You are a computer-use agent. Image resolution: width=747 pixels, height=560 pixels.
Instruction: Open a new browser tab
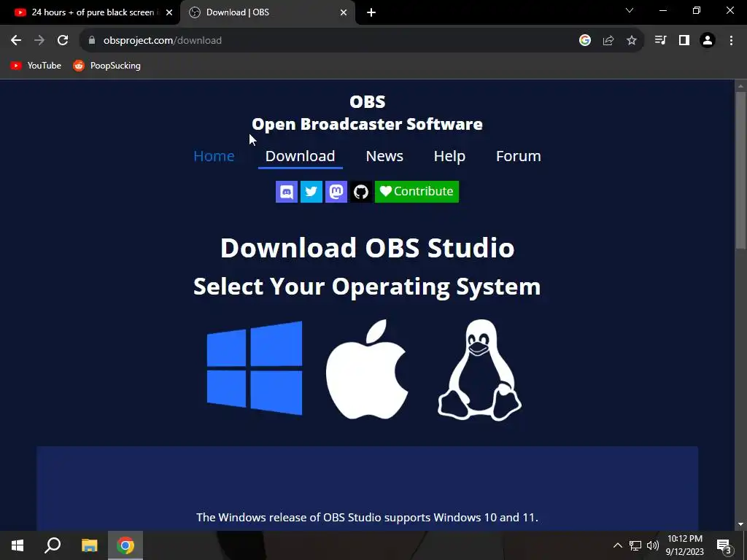click(x=371, y=13)
